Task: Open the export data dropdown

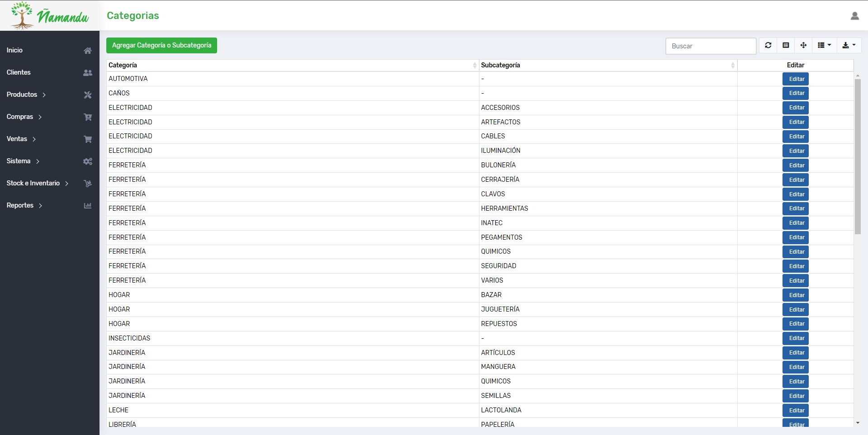Action: tap(849, 45)
